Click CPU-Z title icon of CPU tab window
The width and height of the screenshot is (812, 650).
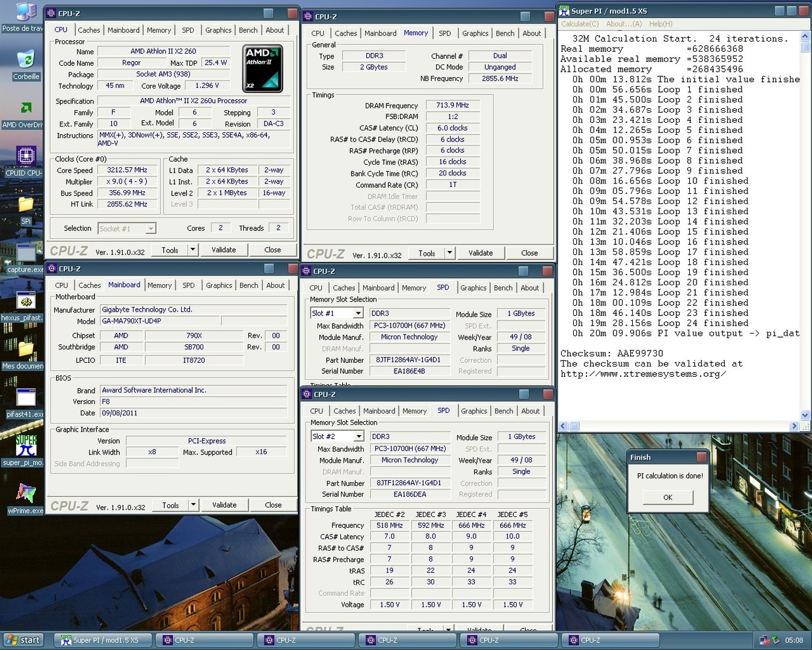pyautogui.click(x=51, y=13)
